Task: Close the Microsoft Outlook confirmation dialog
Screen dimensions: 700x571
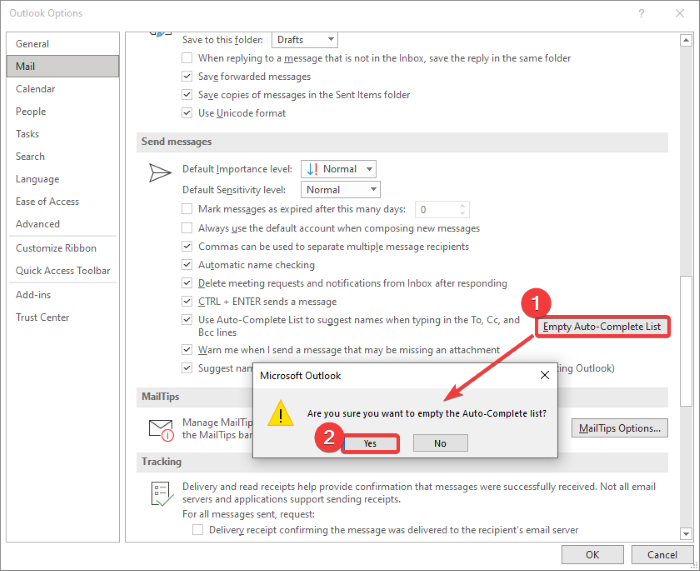Action: coord(545,375)
